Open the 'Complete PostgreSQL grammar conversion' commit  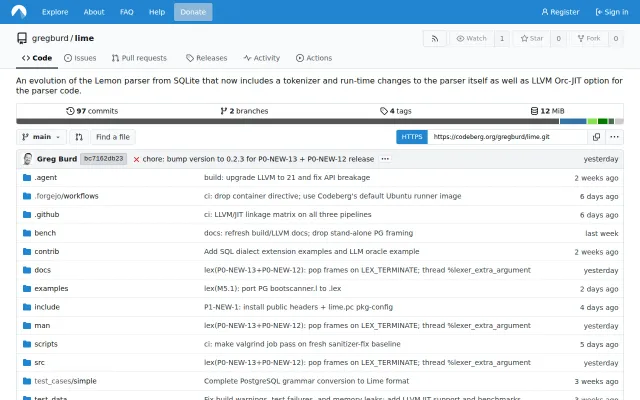coord(307,381)
